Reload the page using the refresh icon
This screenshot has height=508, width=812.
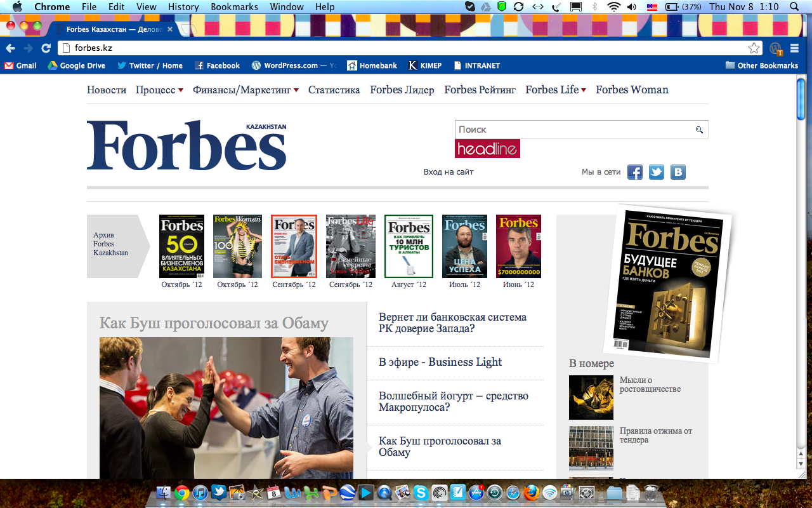(x=46, y=48)
